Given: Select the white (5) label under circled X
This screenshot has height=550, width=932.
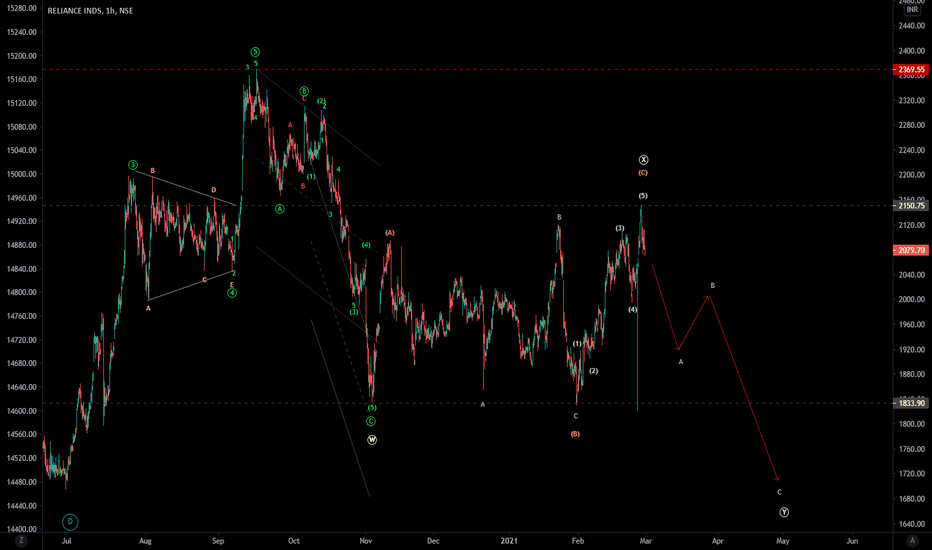Looking at the screenshot, I should coord(643,196).
